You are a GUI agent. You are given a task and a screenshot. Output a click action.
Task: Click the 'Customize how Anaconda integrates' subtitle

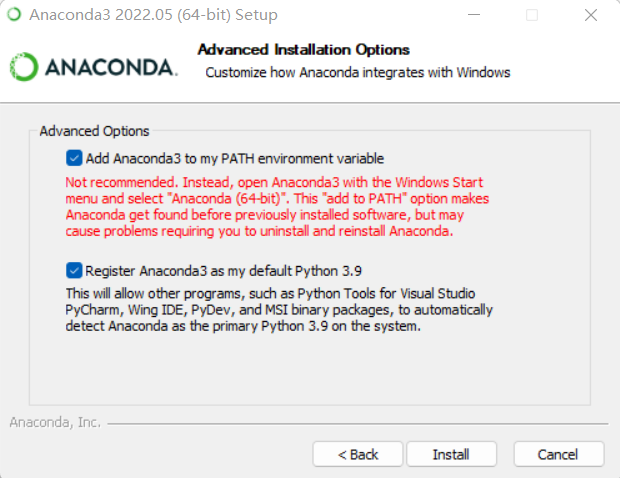click(x=358, y=72)
